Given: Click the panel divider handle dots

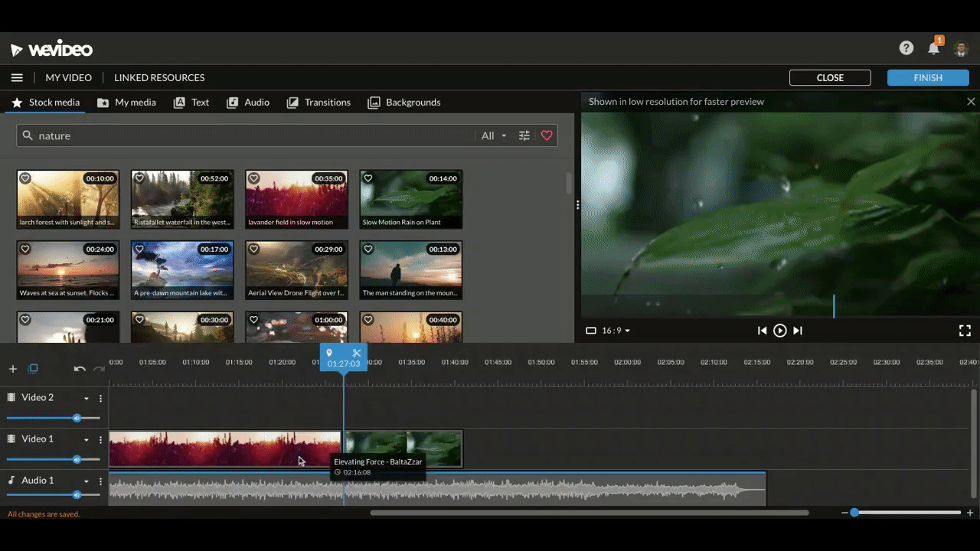Looking at the screenshot, I should coord(577,205).
